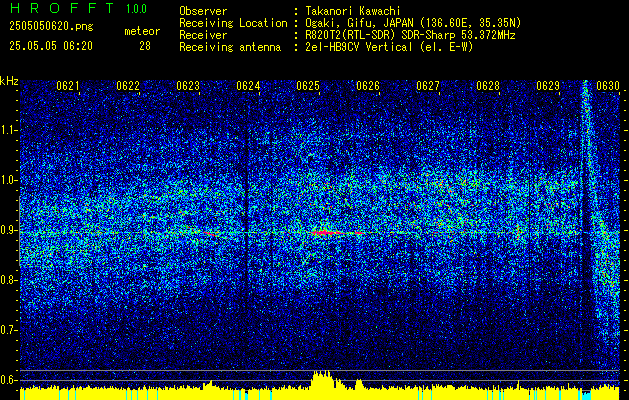This screenshot has height=400, width=629.
Task: Click the Receiver field label
Action: [x=203, y=35]
